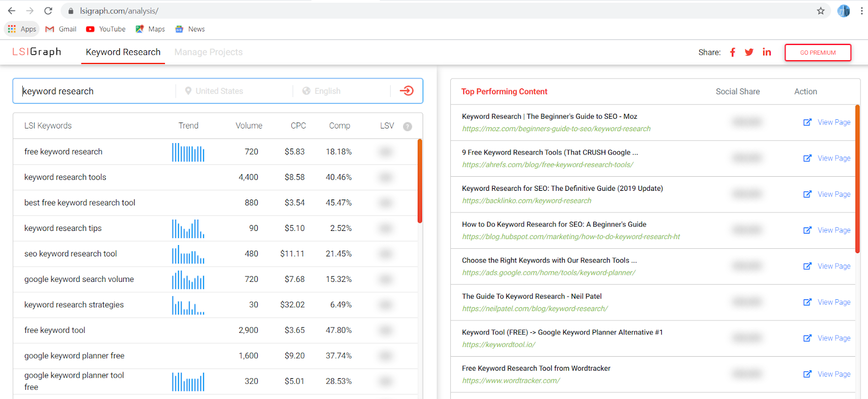Click the keyword table orange scrollbar

point(420,181)
